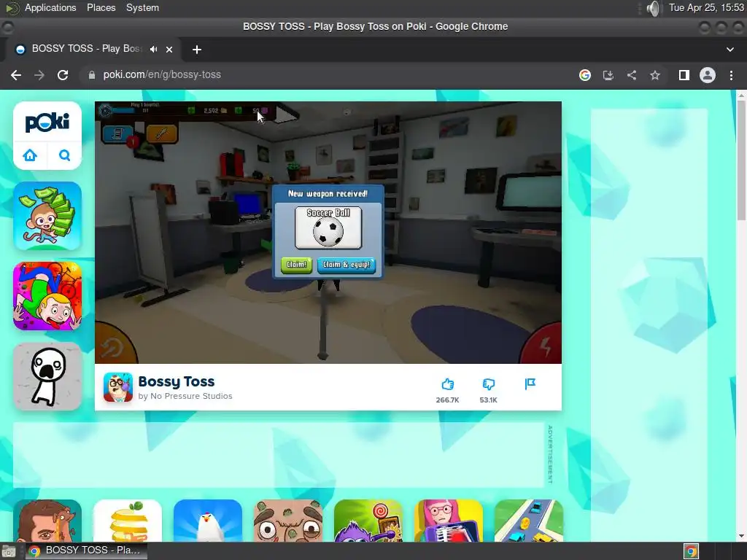Mute the Bossy Toss tab audio
Image resolution: width=747 pixels, height=560 pixels.
(x=153, y=49)
